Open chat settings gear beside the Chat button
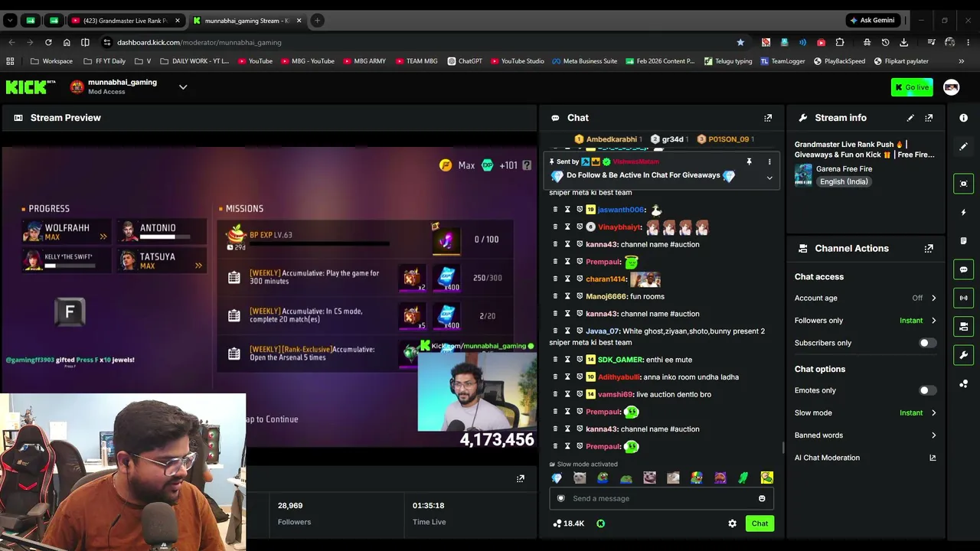 coord(732,523)
